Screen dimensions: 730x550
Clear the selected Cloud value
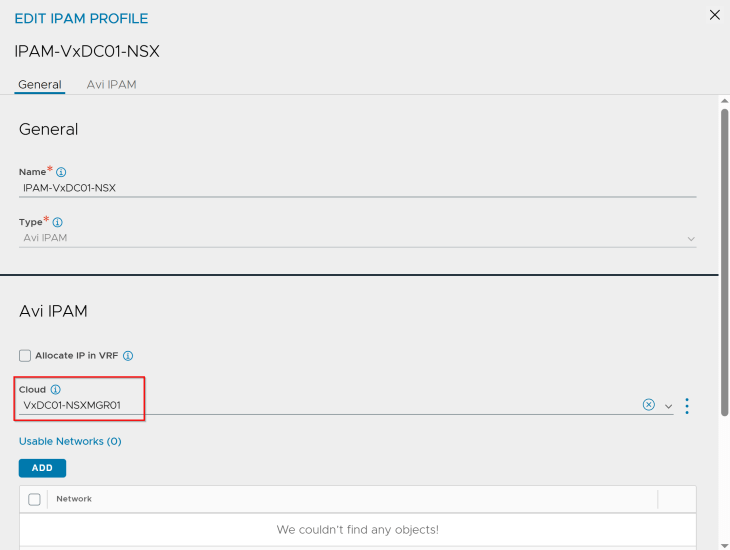pyautogui.click(x=648, y=405)
